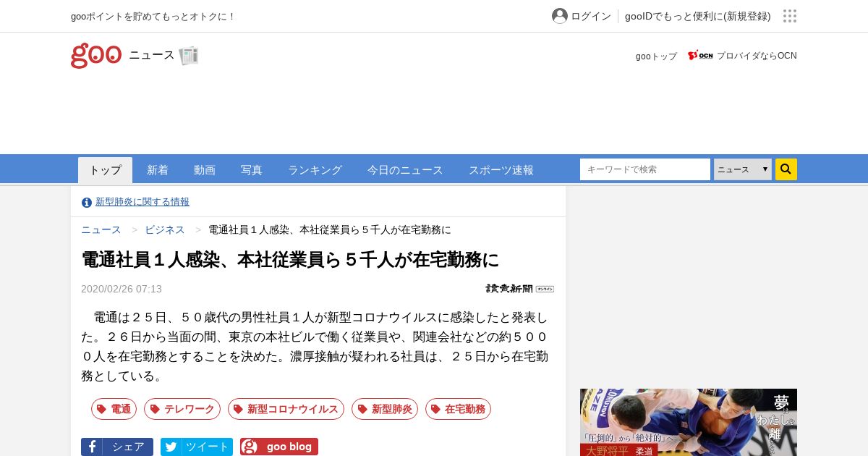
Task: Click the ニュース breadcrumb link
Action: [x=101, y=229]
